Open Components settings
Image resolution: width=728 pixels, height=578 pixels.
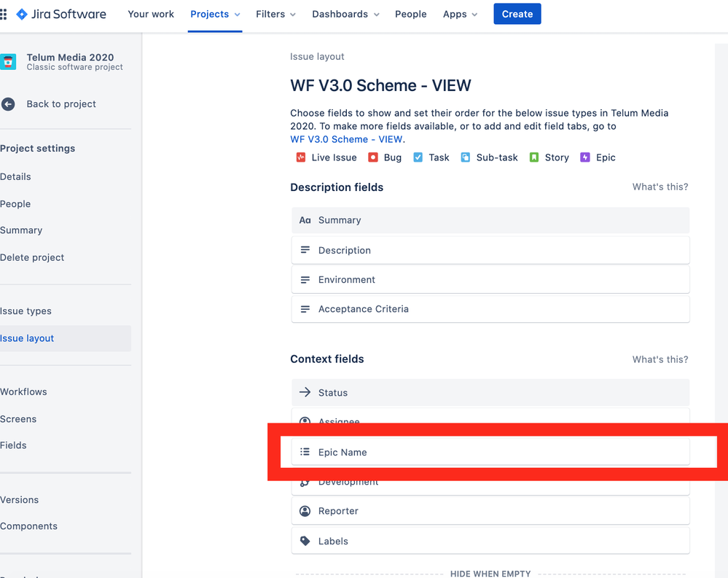pos(29,526)
